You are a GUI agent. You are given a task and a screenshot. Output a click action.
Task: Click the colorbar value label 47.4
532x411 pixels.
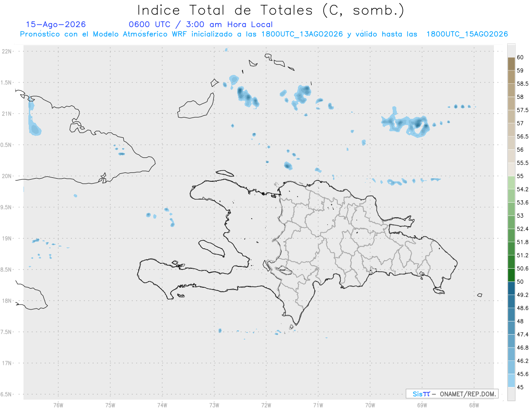(522, 334)
